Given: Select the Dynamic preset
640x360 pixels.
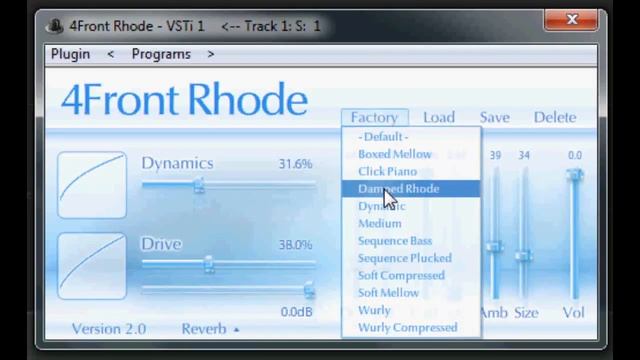Looking at the screenshot, I should pyautogui.click(x=411, y=206).
